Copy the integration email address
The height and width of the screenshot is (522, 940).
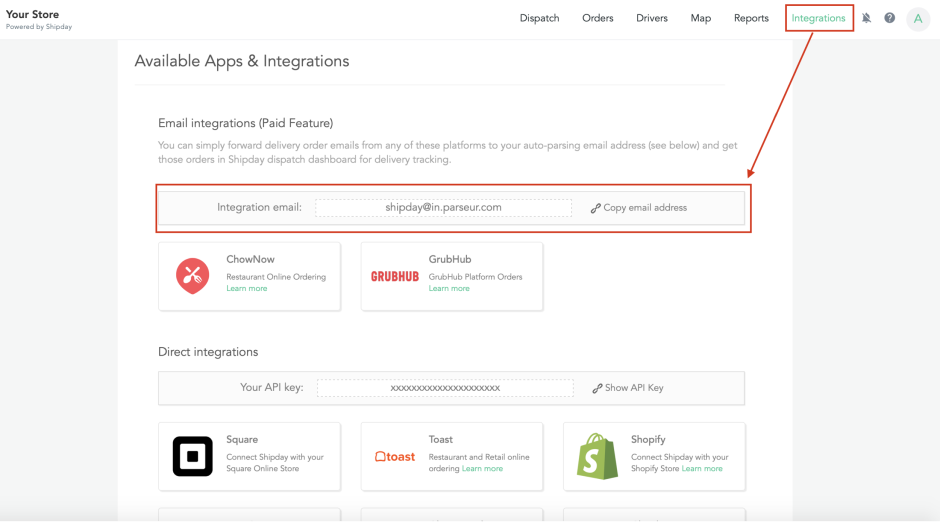[638, 208]
